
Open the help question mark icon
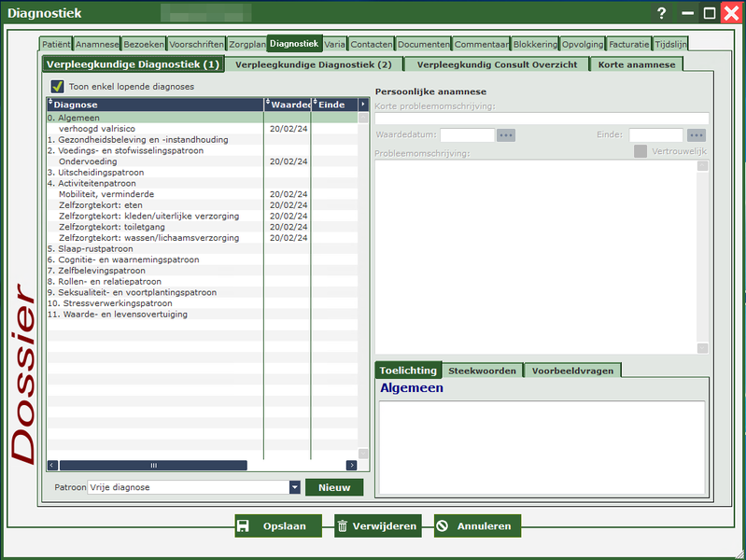pos(661,13)
